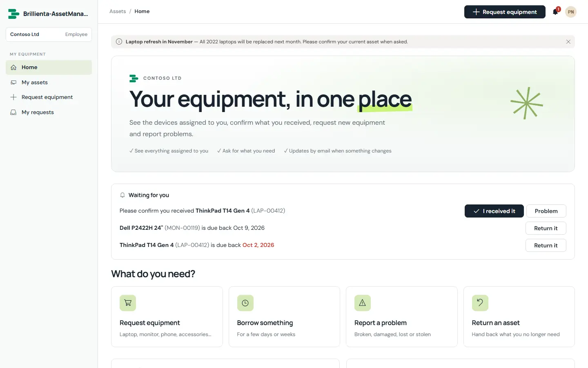The height and width of the screenshot is (368, 588).
Task: Click the Problem button for ThinkPad confirmation
Action: [x=546, y=211]
